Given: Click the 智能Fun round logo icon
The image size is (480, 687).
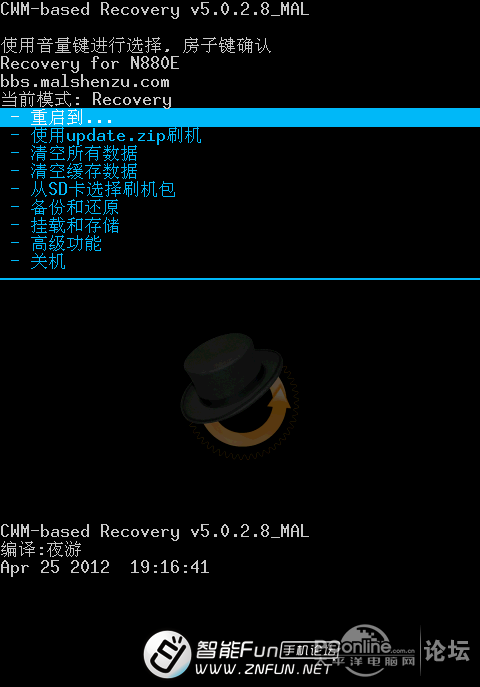Looking at the screenshot, I should coord(168,654).
